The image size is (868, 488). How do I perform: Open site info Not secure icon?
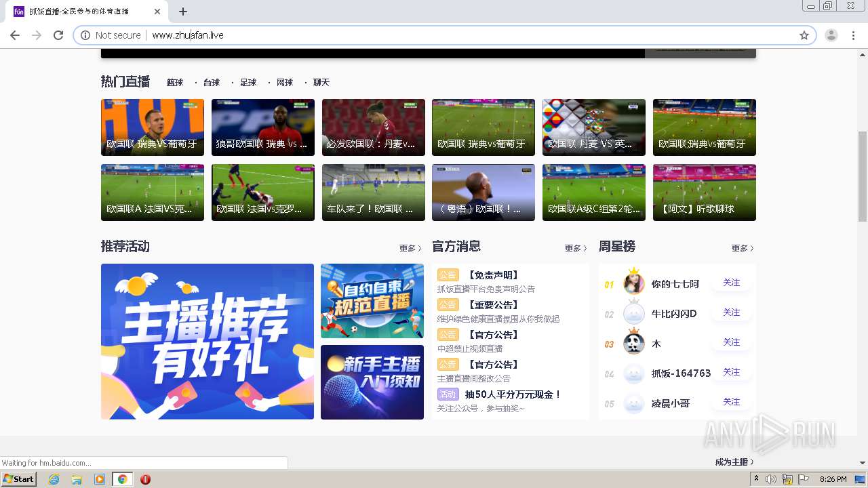pos(85,35)
